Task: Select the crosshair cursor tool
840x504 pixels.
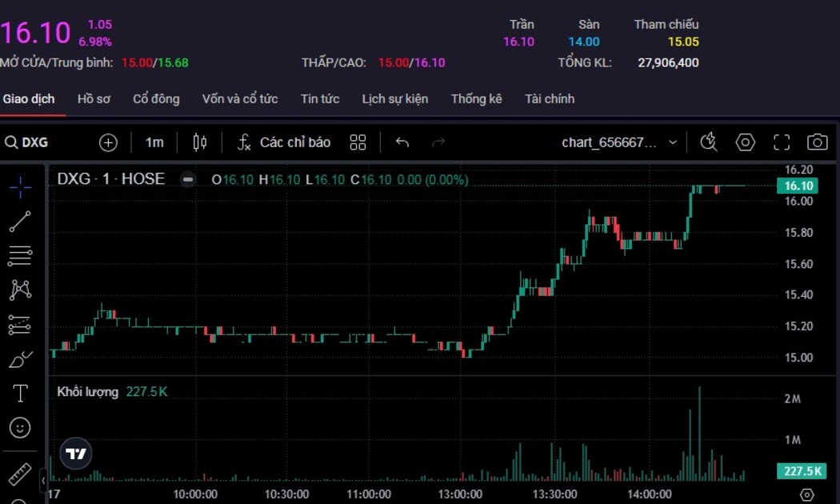Action: coord(20,187)
